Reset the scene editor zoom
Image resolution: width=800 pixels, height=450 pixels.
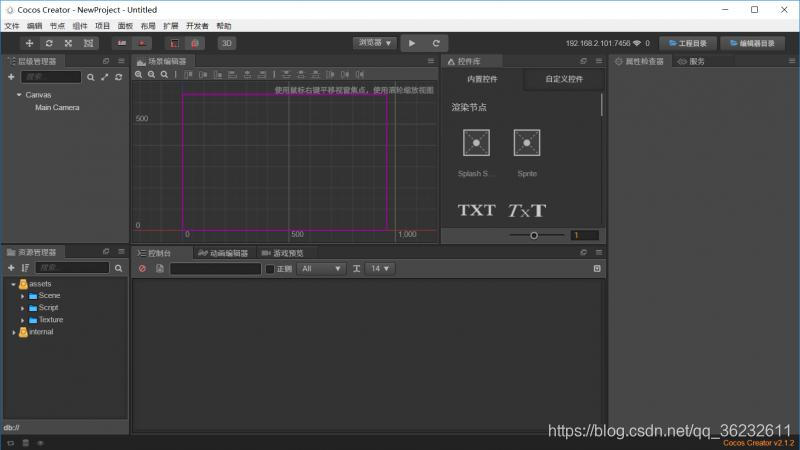point(164,74)
